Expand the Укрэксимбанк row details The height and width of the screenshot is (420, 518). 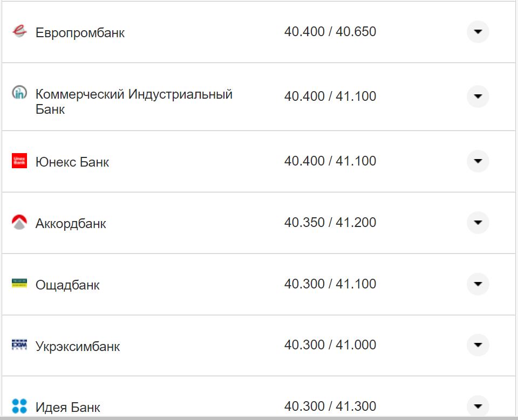(x=478, y=346)
